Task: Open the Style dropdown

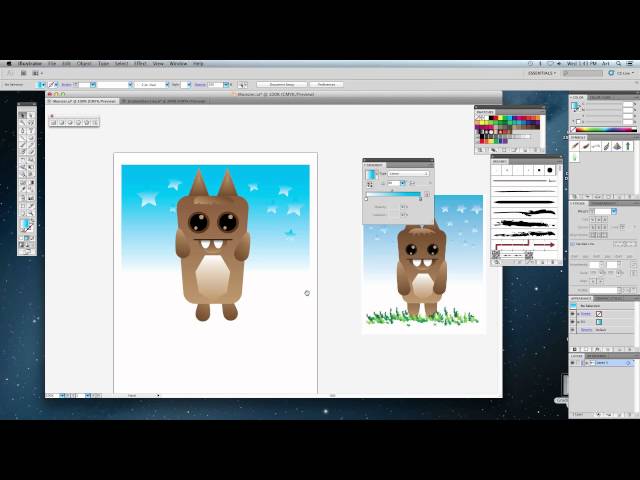Action: [x=189, y=84]
